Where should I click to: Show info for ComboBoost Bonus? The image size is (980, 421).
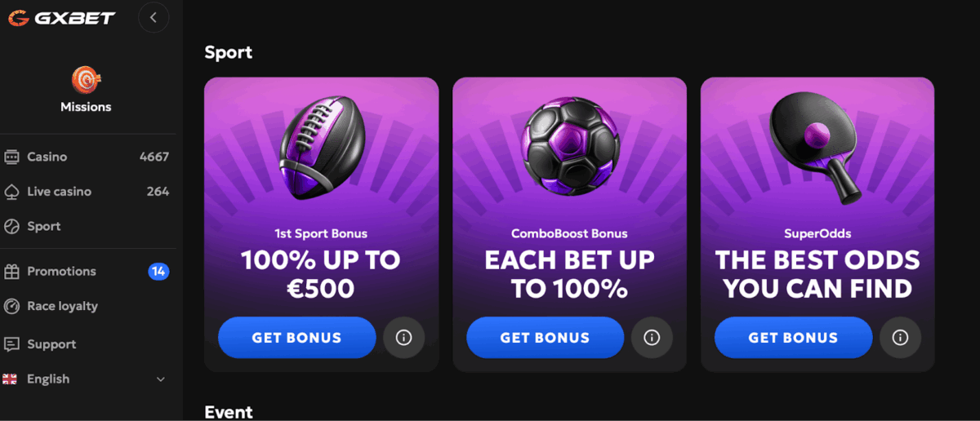coord(652,338)
